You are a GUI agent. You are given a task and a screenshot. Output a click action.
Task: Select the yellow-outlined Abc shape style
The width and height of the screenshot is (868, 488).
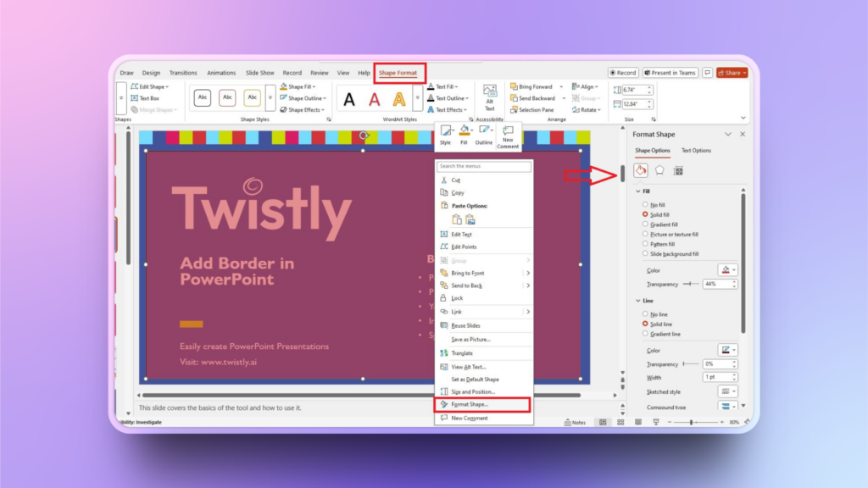click(x=252, y=97)
